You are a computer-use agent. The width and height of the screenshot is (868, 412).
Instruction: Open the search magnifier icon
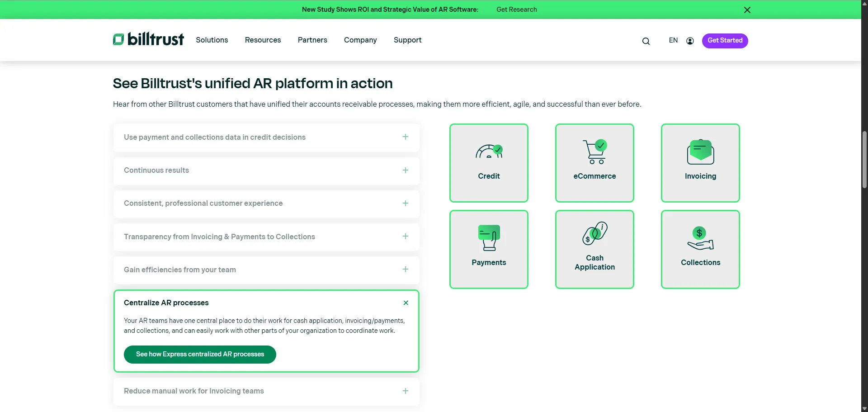pos(646,41)
